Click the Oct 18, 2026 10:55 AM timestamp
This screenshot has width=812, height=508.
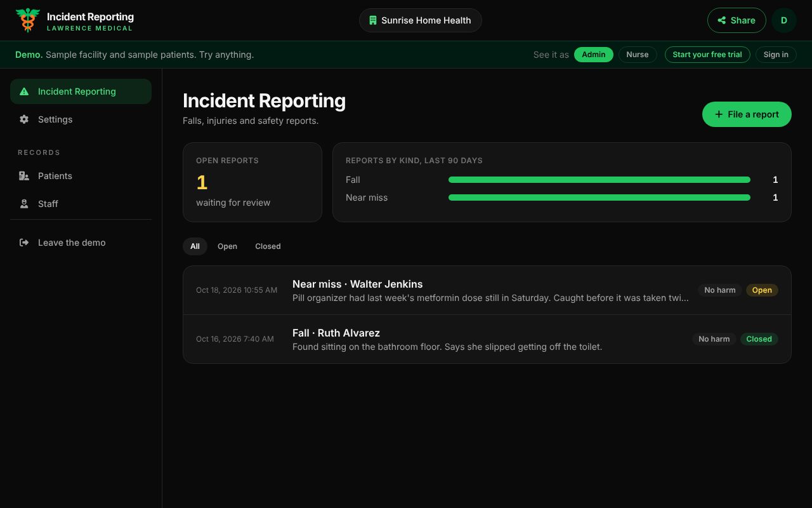[237, 290]
